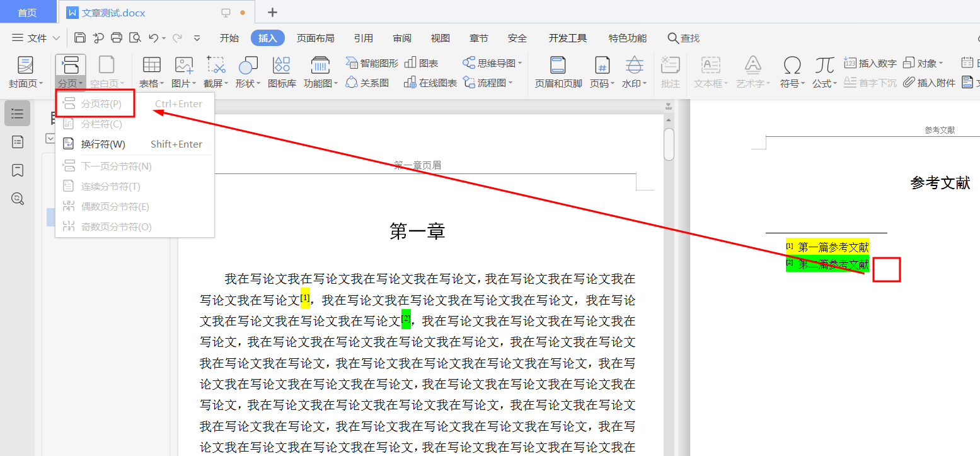Select 偶数页分节符(E) menu entry
This screenshot has height=456, width=980.
coord(135,207)
